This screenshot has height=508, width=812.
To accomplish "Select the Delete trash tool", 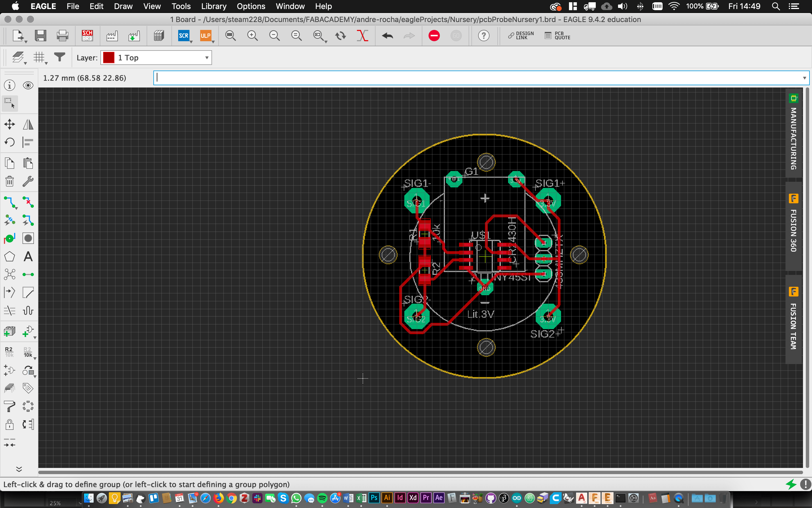I will pyautogui.click(x=9, y=181).
